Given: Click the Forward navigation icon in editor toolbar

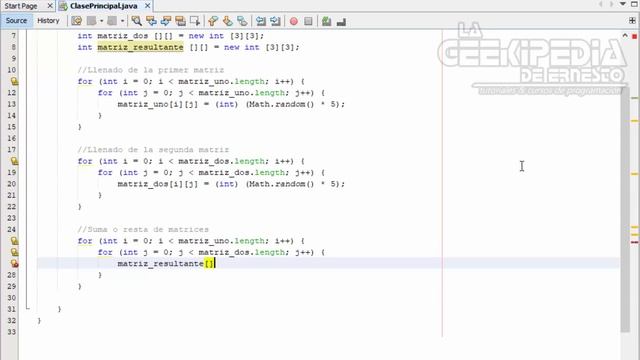Looking at the screenshot, I should point(112,21).
